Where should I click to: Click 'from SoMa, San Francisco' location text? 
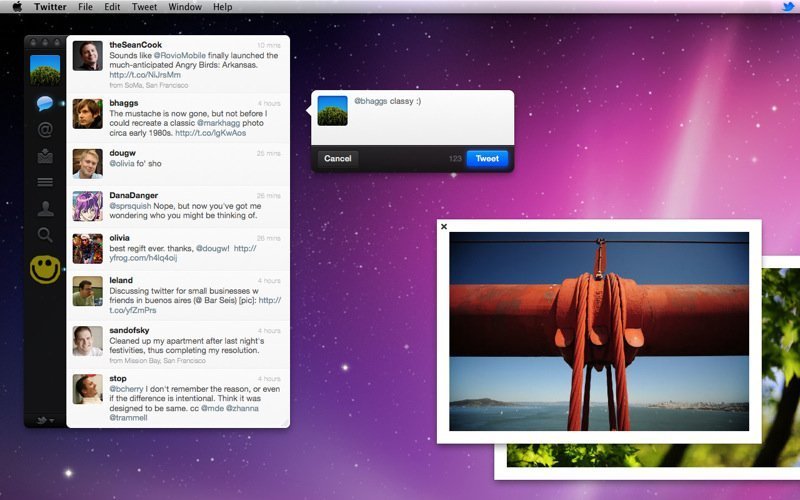tap(149, 85)
